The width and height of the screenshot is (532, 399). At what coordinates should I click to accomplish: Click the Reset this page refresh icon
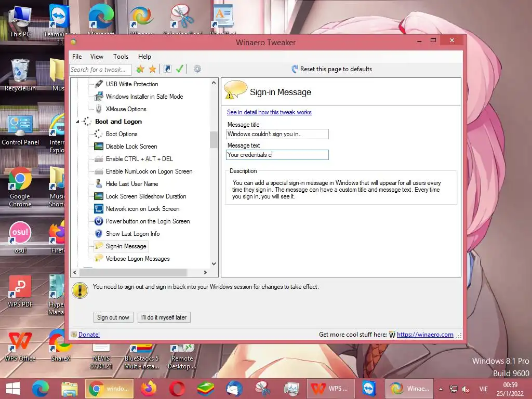point(295,69)
